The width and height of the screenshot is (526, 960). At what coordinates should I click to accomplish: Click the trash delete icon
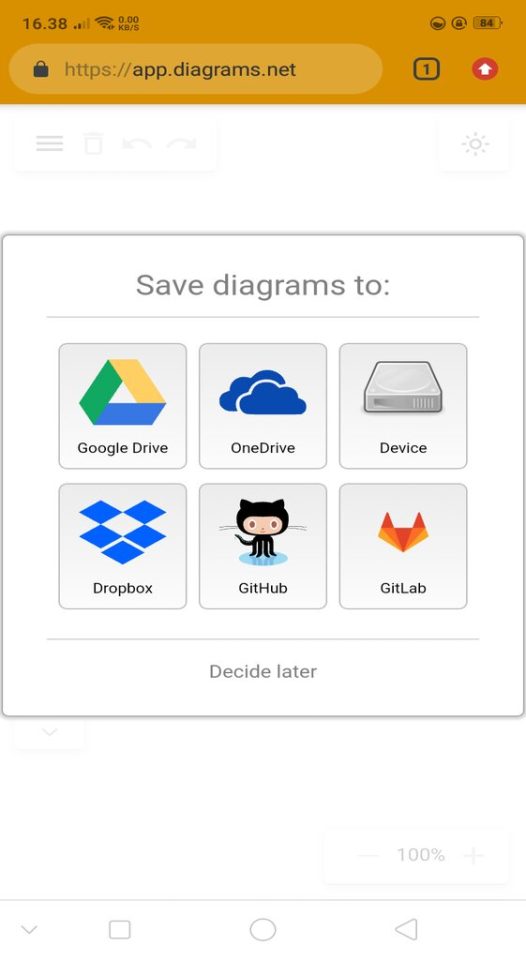click(x=93, y=144)
